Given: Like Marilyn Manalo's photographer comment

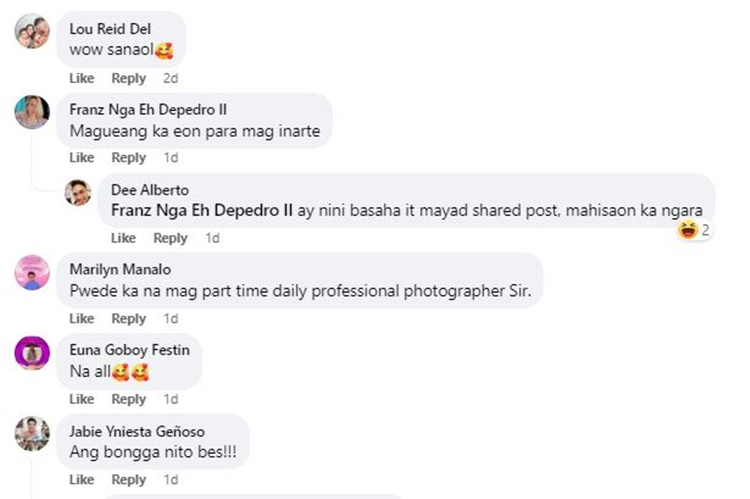Looking at the screenshot, I should 82,319.
